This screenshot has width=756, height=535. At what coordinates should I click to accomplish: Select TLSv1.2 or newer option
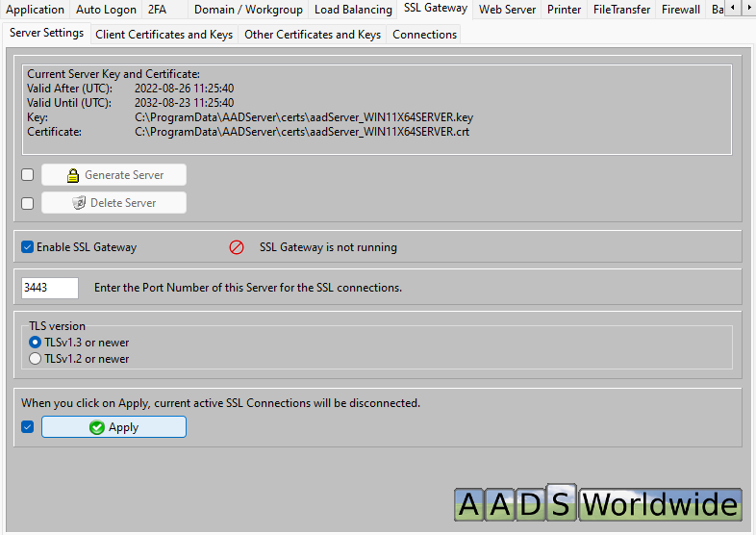pyautogui.click(x=36, y=359)
